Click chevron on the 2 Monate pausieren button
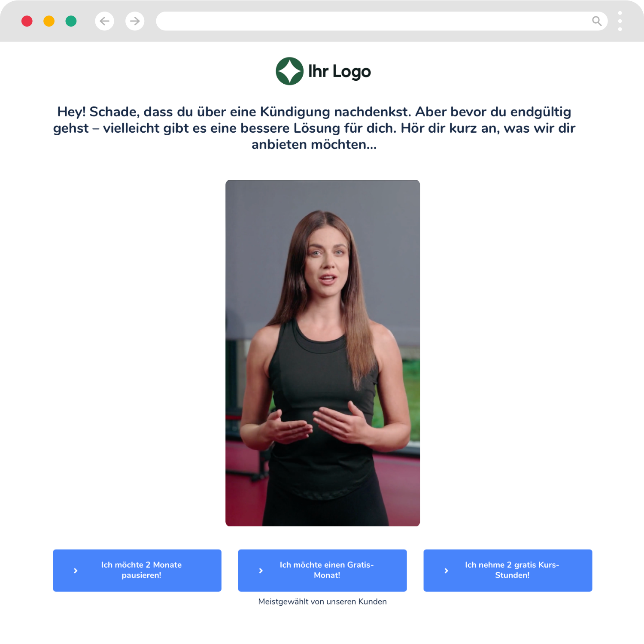This screenshot has width=644, height=644. tap(76, 571)
